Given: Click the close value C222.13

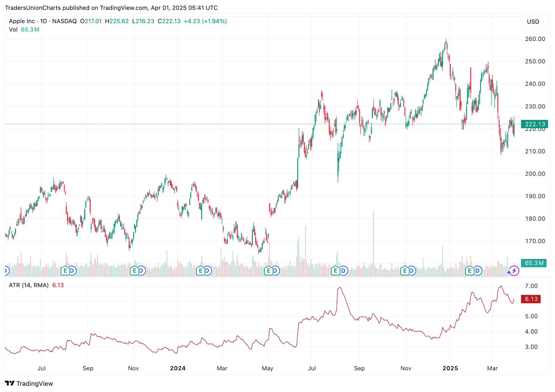Looking at the screenshot, I should (169, 21).
